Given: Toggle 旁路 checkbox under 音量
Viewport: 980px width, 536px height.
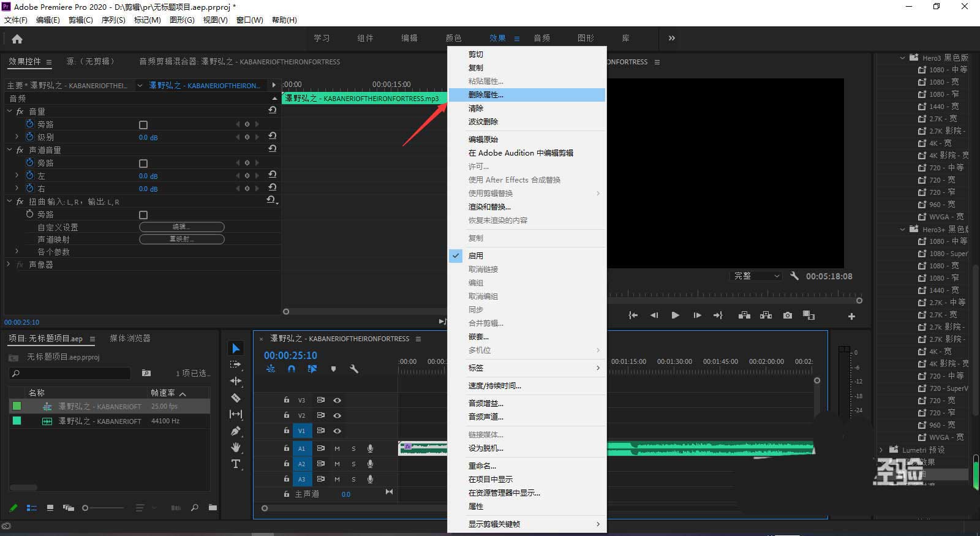Looking at the screenshot, I should pos(143,124).
